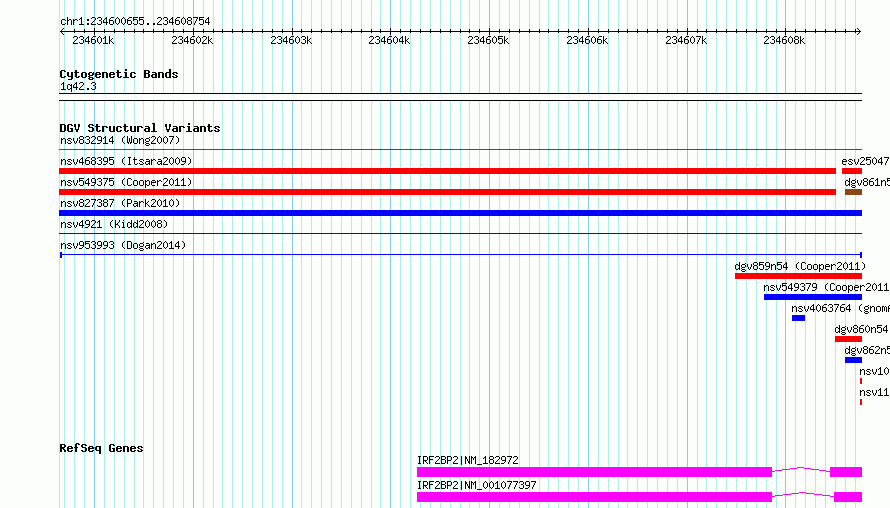Viewport: 890px width, 508px height.
Task: Click the nsv468395 (Itsara2009) label
Action: pyautogui.click(x=126, y=161)
